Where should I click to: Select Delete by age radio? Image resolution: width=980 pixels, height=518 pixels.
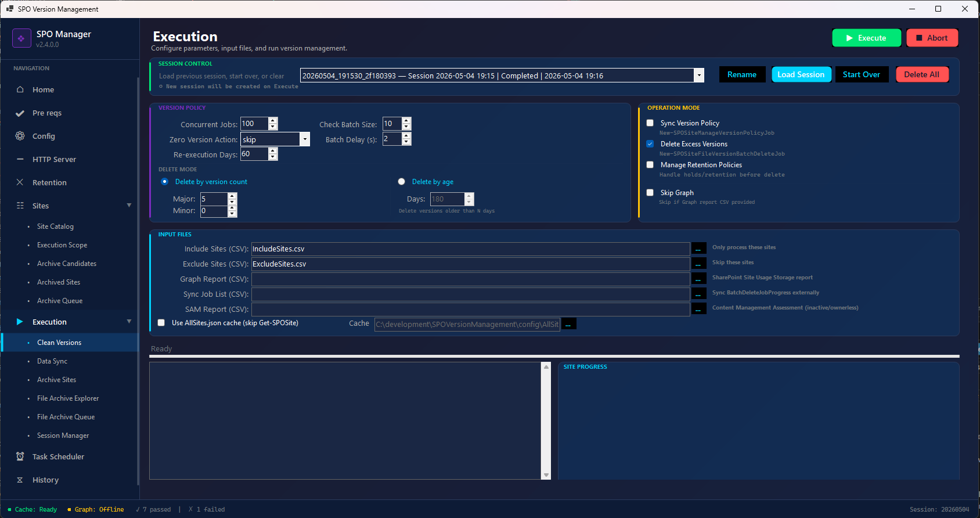[x=402, y=182]
